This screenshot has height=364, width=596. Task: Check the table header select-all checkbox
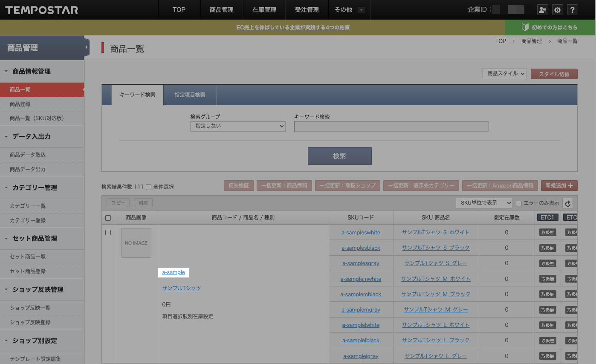click(x=108, y=218)
